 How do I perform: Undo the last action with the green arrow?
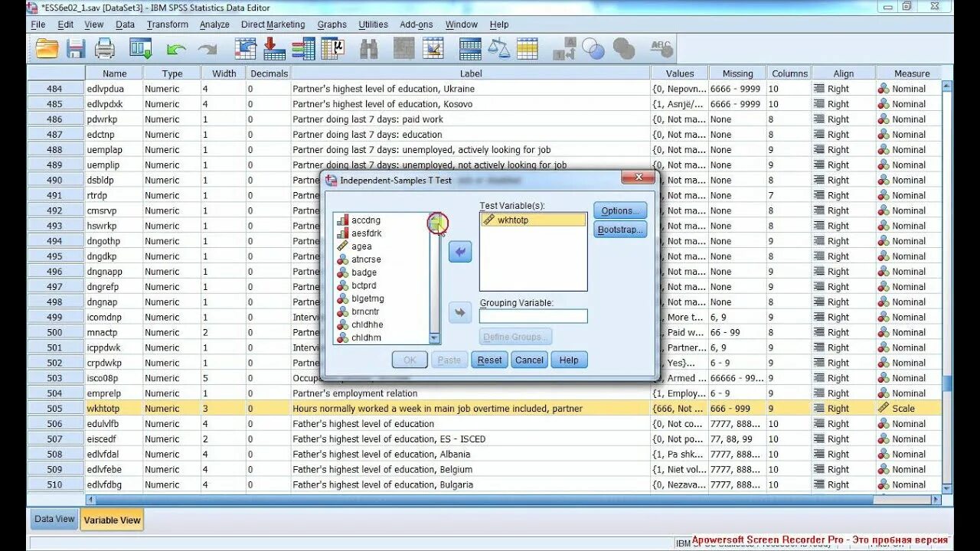pyautogui.click(x=176, y=50)
